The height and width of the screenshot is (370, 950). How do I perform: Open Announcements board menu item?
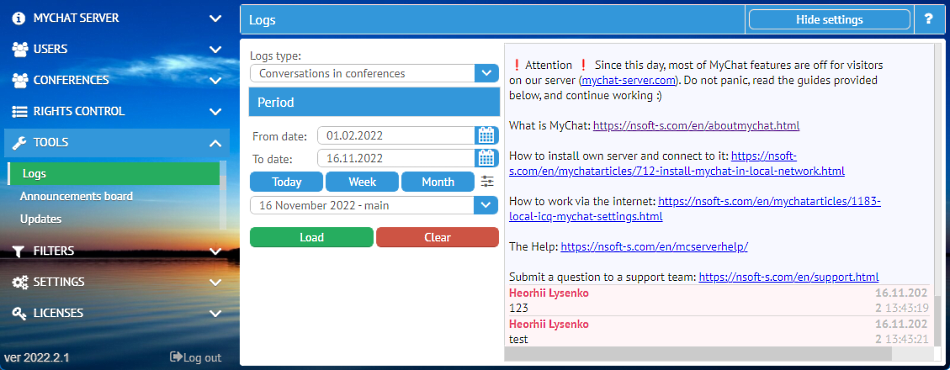tap(76, 196)
